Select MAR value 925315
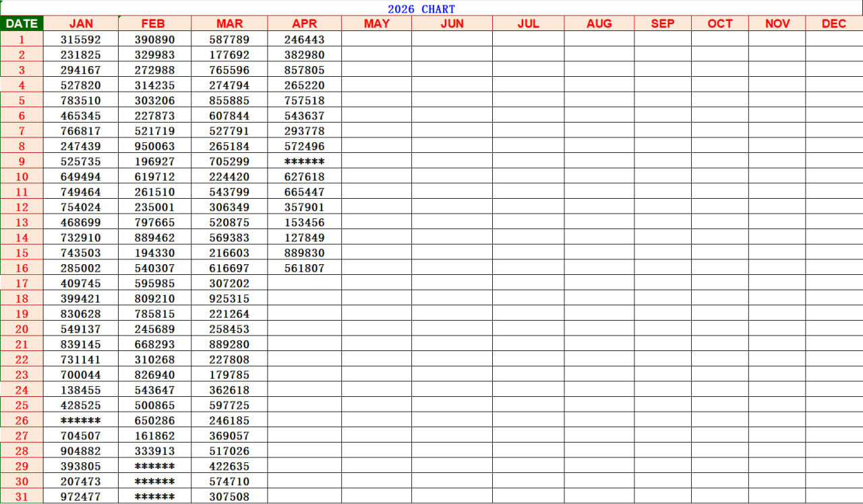 click(x=229, y=298)
